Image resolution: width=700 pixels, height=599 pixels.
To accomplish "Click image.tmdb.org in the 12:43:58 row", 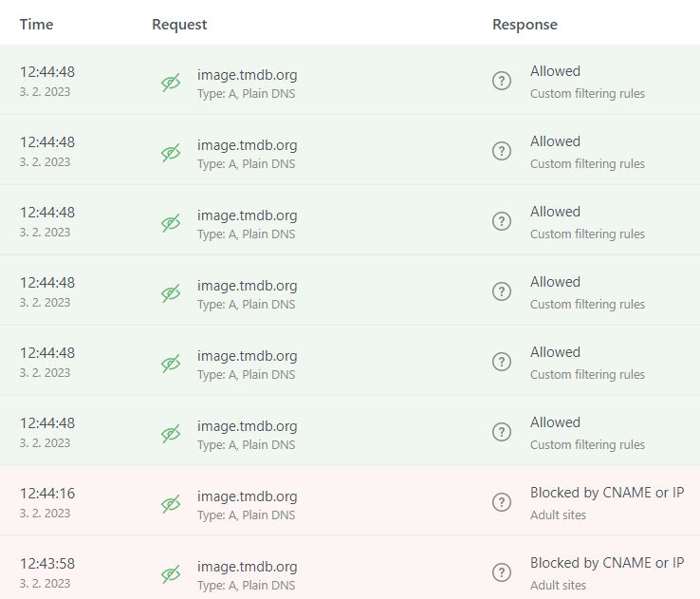I will 247,567.
